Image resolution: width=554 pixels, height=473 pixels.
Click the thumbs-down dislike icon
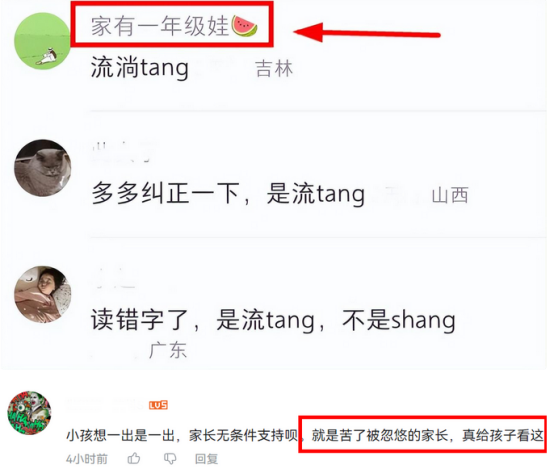click(170, 459)
